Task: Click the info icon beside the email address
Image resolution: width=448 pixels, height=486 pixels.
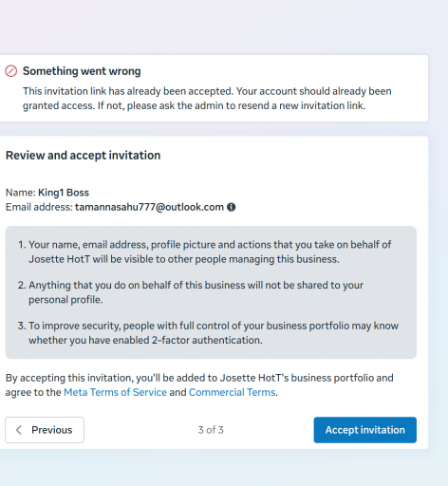Action: click(232, 207)
